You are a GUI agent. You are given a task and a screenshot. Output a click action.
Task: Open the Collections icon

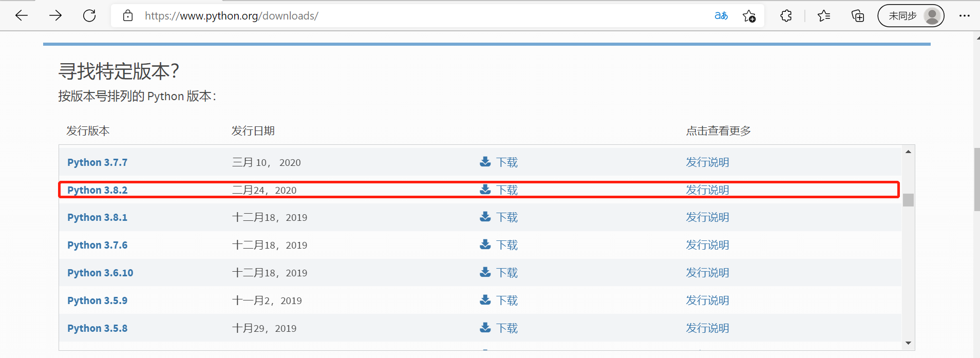pos(858,16)
